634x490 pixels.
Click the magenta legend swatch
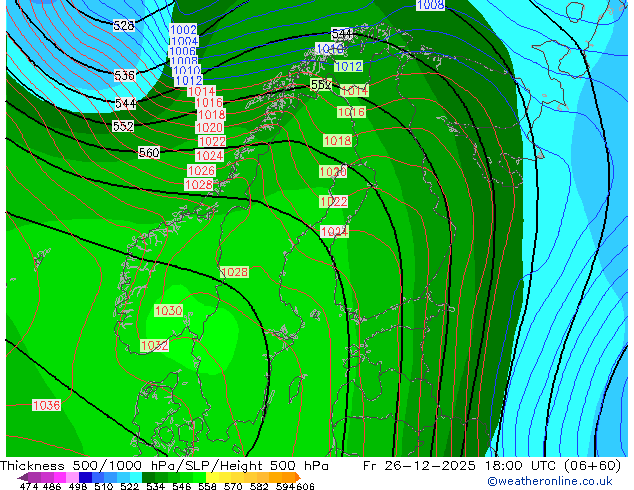click(x=60, y=477)
